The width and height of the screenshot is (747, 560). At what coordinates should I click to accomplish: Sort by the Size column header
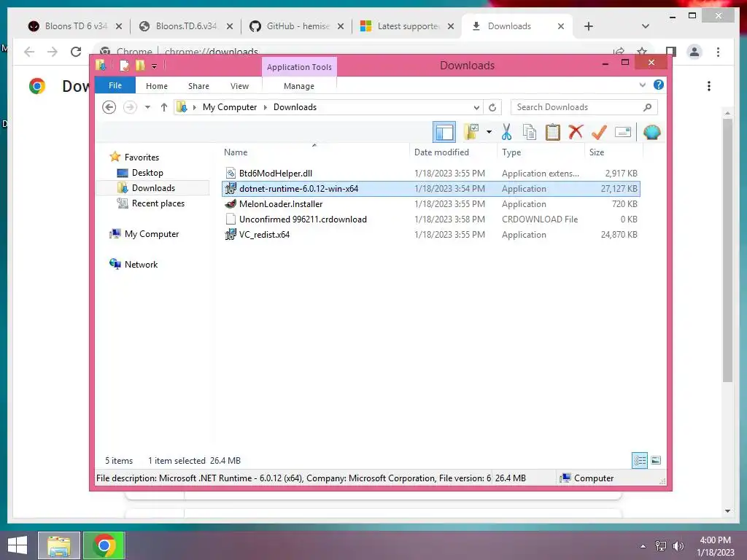(614, 152)
